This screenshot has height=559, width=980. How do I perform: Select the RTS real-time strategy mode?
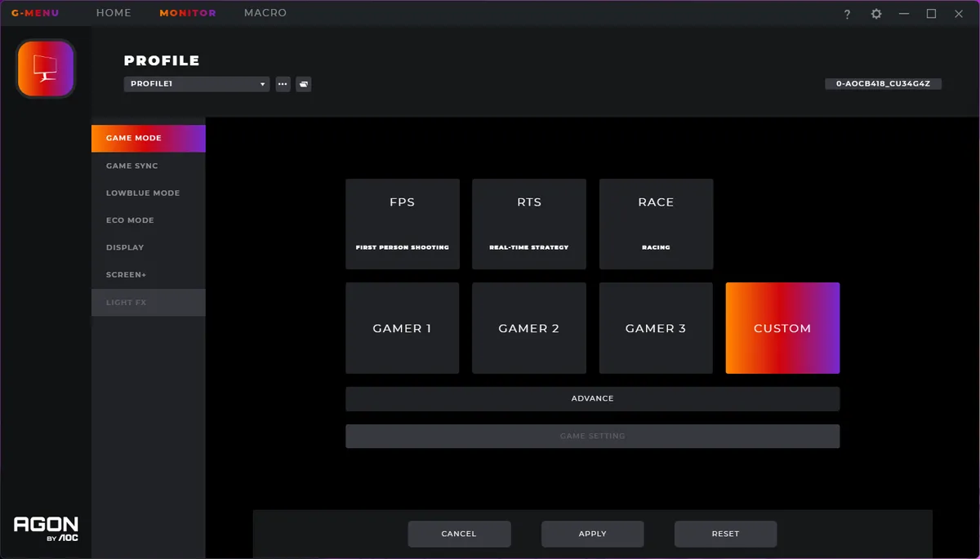pyautogui.click(x=529, y=224)
